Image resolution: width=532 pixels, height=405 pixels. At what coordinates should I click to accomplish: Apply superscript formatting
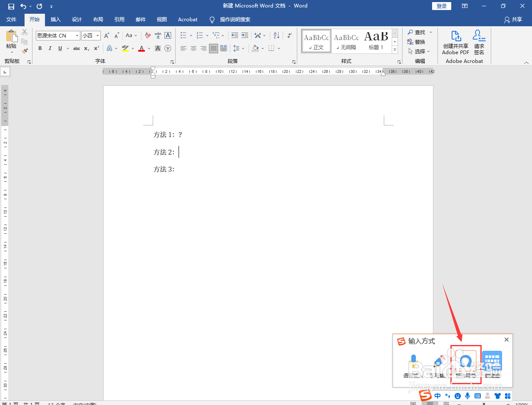coord(97,48)
